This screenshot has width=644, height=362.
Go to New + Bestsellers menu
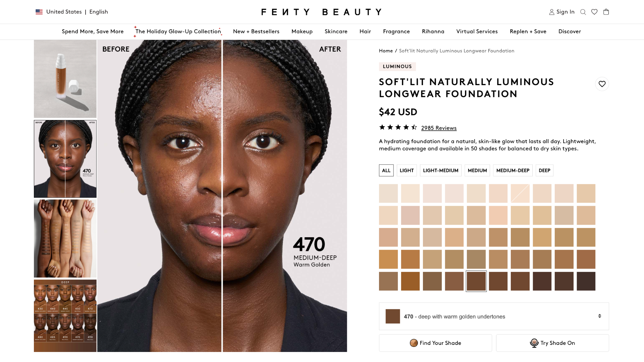[x=256, y=32]
